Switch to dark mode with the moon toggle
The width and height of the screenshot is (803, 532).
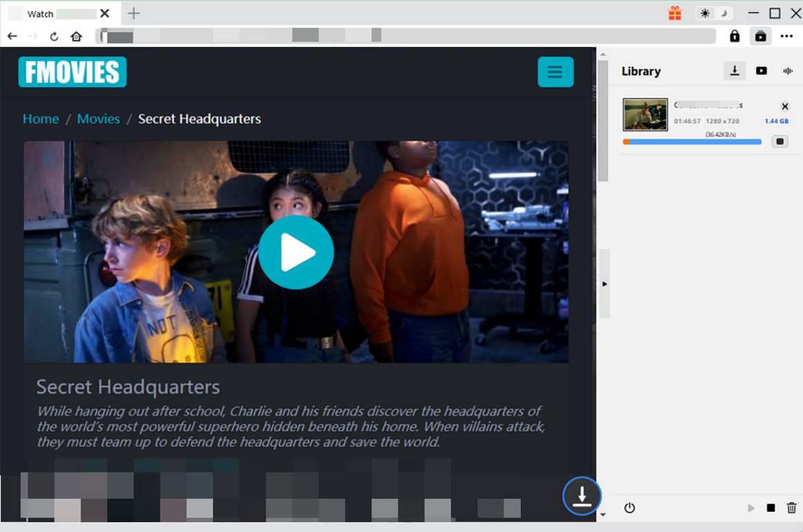tap(724, 14)
